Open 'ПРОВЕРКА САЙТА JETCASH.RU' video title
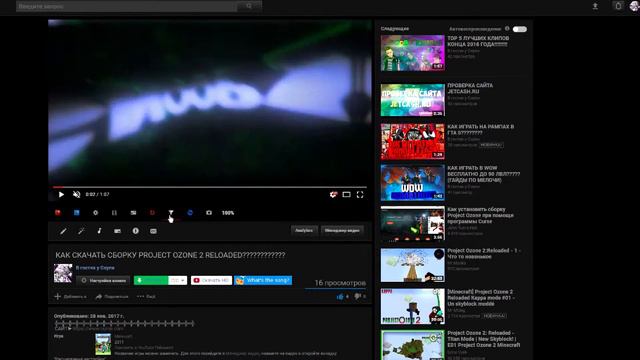 click(470, 88)
